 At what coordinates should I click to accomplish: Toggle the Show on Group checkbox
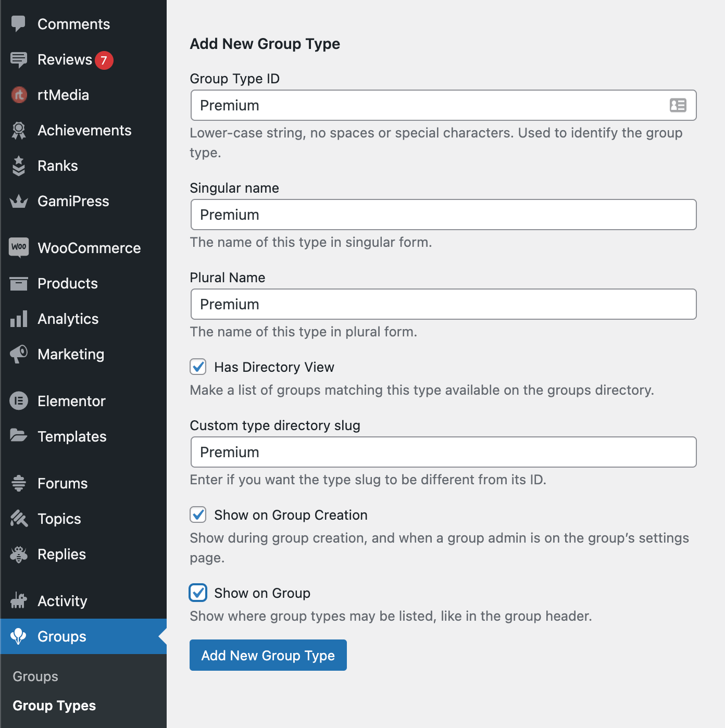[x=198, y=593]
